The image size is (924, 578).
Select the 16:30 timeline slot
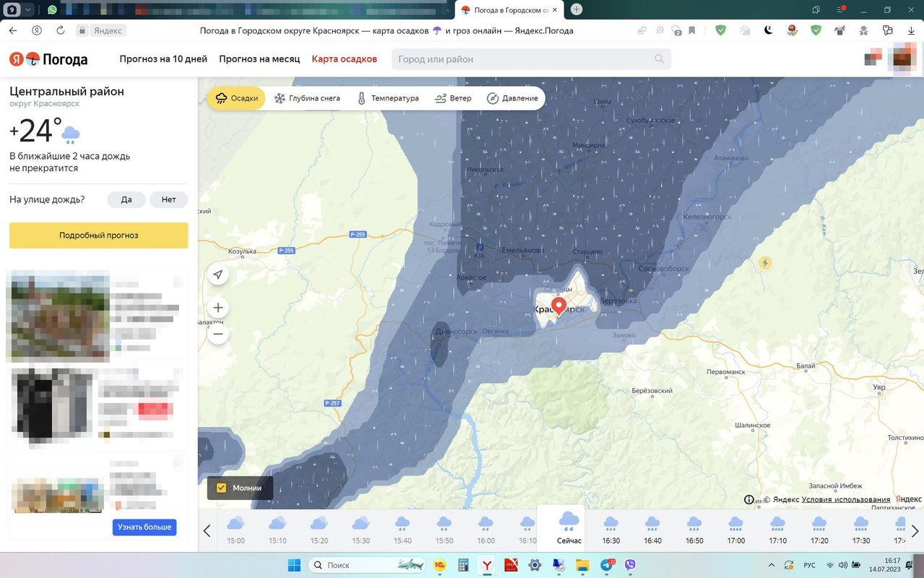tap(611, 530)
